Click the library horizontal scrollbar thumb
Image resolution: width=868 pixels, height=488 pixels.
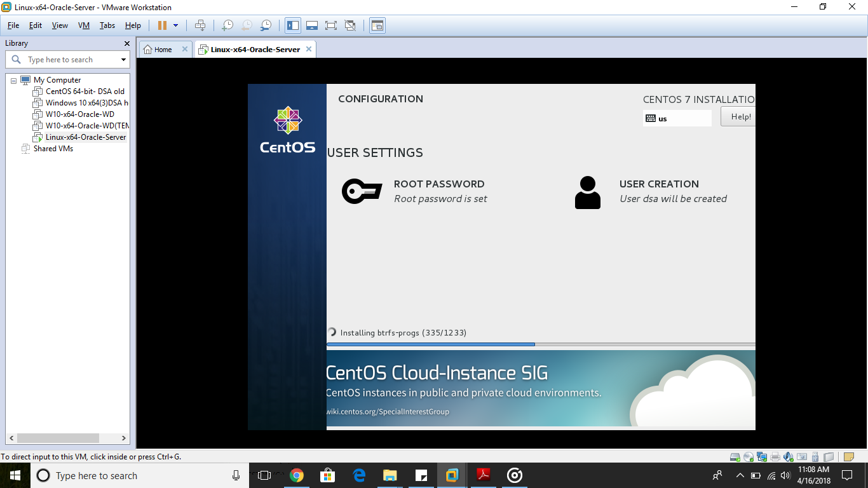[x=58, y=438]
